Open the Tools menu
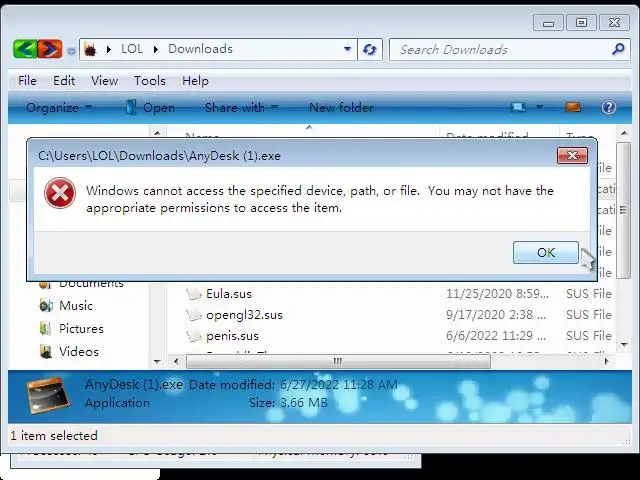The image size is (640, 480). pos(150,81)
